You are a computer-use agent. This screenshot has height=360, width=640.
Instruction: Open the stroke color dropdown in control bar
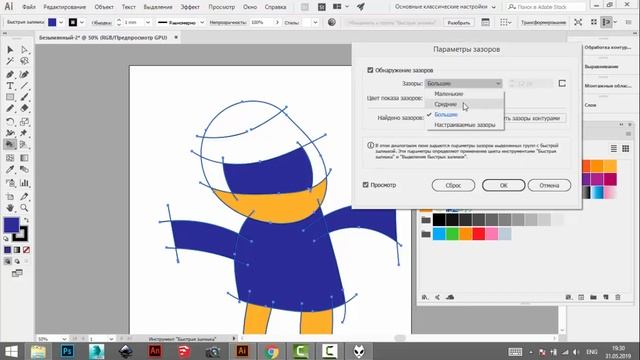(x=82, y=22)
